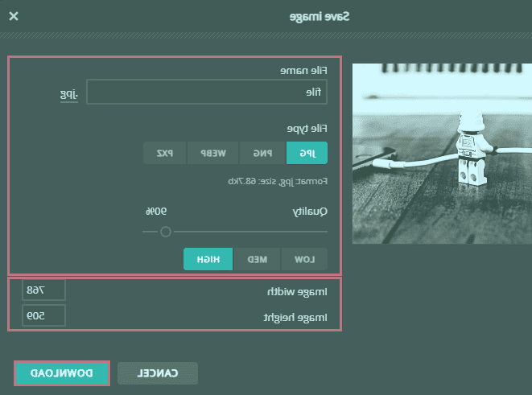Click the Image width field
Image resolution: width=532 pixels, height=395 pixels.
43,290
